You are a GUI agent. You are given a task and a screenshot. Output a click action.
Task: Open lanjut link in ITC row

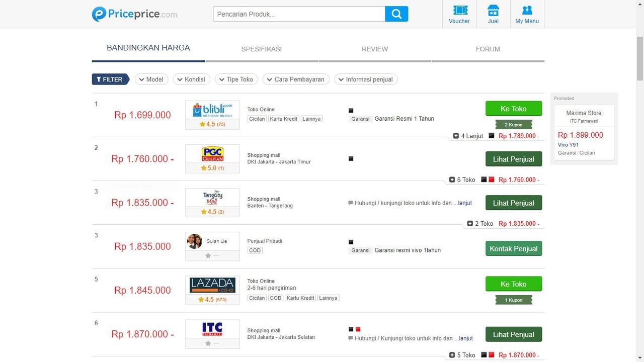pos(466,338)
